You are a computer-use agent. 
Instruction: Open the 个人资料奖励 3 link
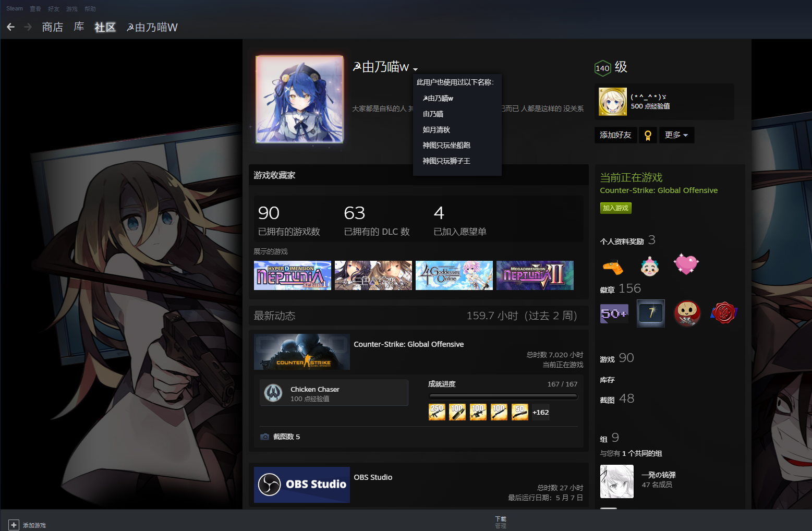tap(628, 240)
